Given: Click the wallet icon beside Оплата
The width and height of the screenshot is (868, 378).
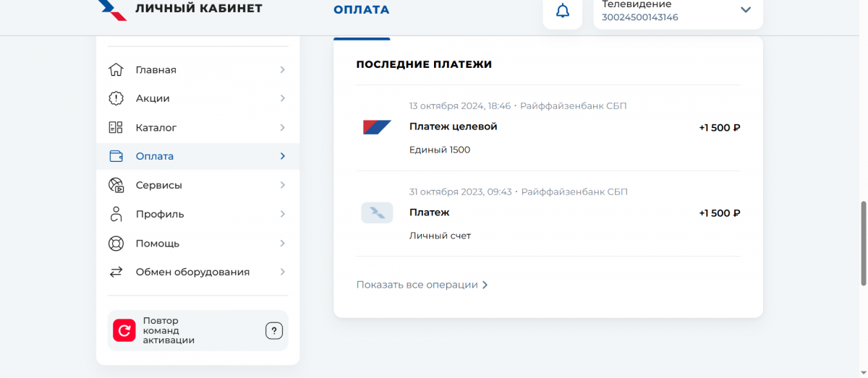Looking at the screenshot, I should tap(116, 156).
